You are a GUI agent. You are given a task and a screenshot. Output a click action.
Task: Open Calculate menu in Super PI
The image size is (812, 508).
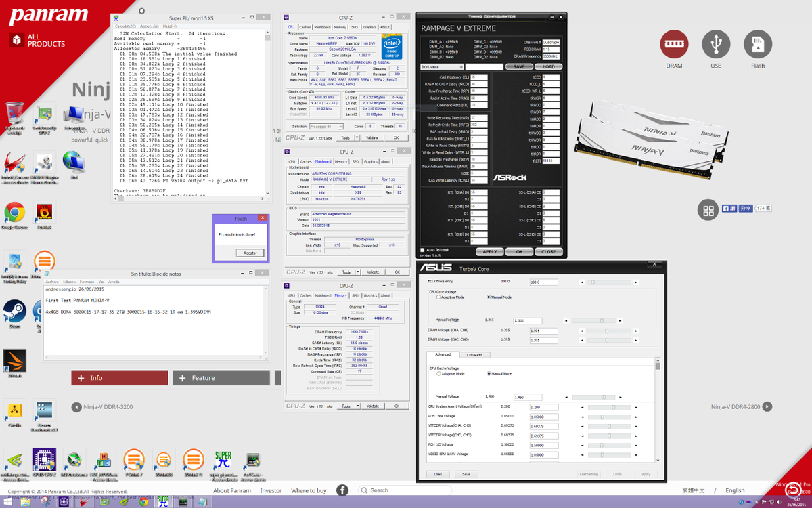tap(125, 26)
